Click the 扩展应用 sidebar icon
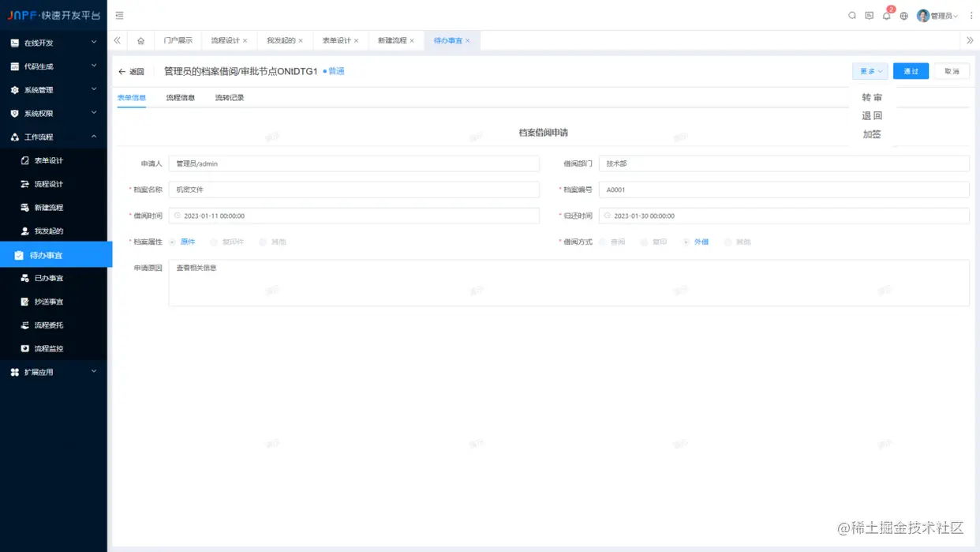The image size is (980, 552). pos(15,372)
